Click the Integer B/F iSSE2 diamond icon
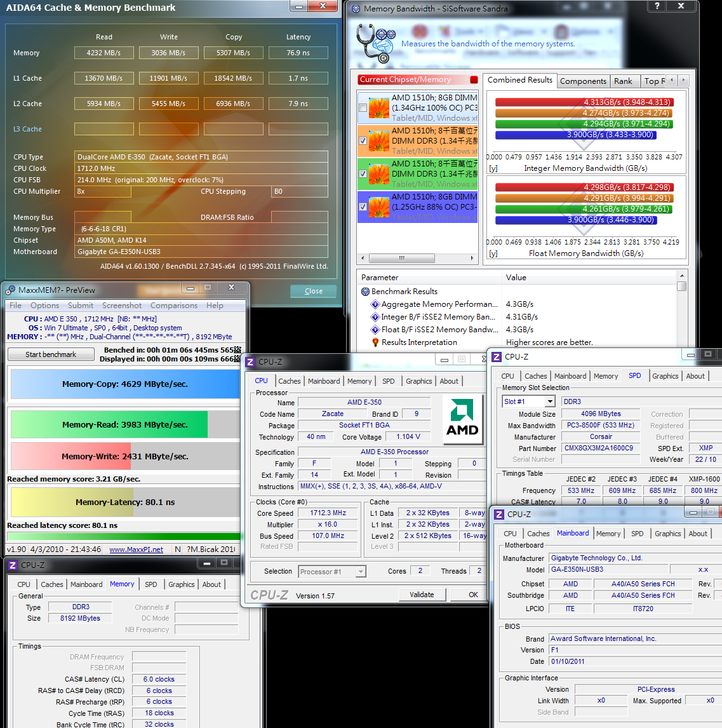Screen dimensions: 722x728 375,317
